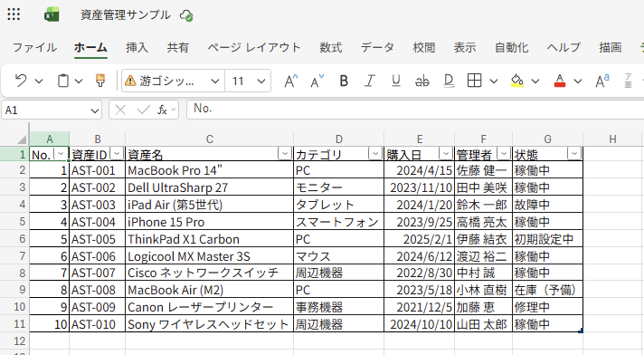Click the select-all corner triangle

(x=22, y=139)
